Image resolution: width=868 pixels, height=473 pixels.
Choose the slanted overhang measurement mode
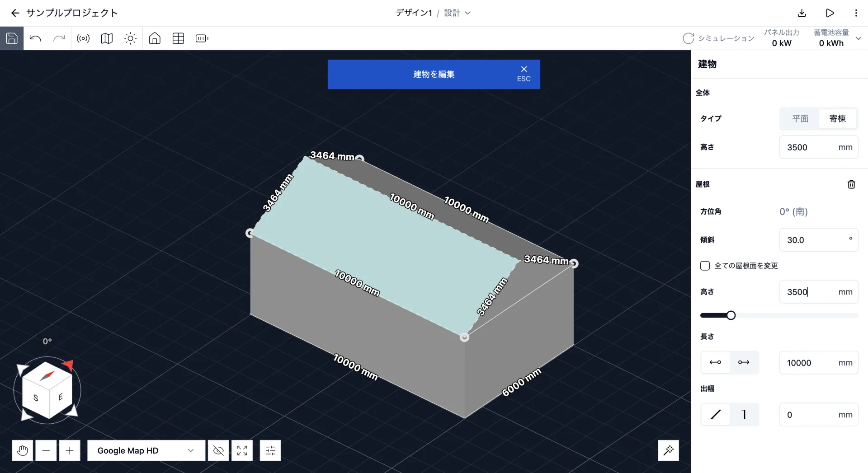(x=715, y=414)
